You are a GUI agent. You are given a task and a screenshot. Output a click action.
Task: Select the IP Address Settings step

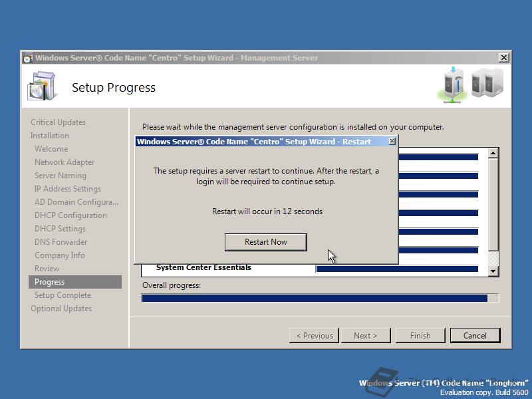click(68, 189)
